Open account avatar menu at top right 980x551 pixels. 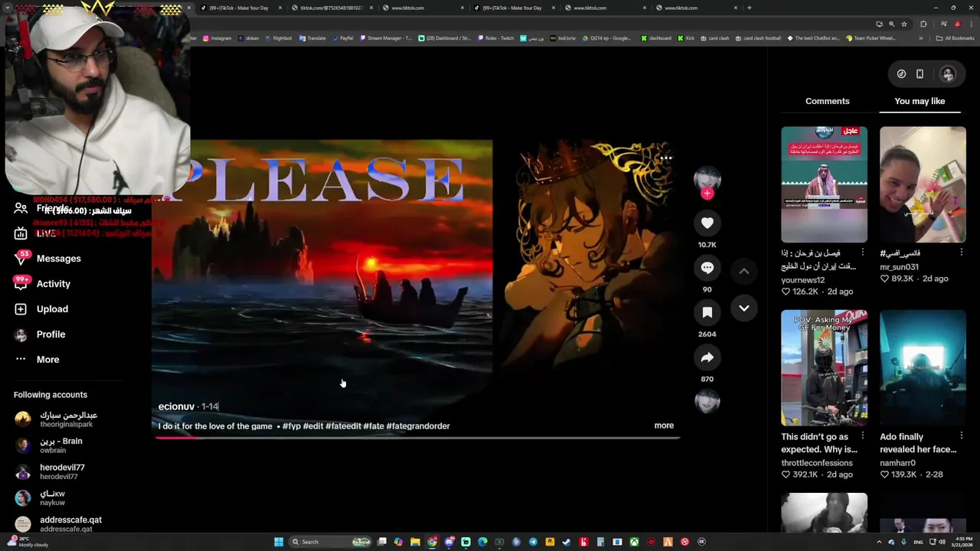948,74
